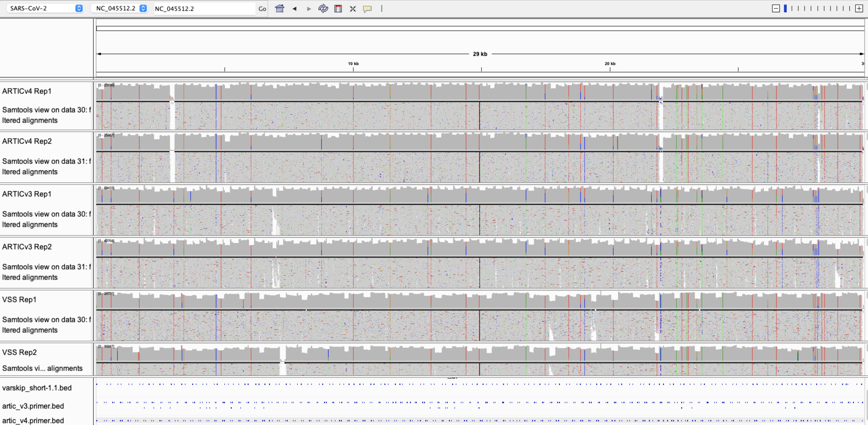868x425 pixels.
Task: Click the refresh tracks icon
Action: click(x=323, y=9)
